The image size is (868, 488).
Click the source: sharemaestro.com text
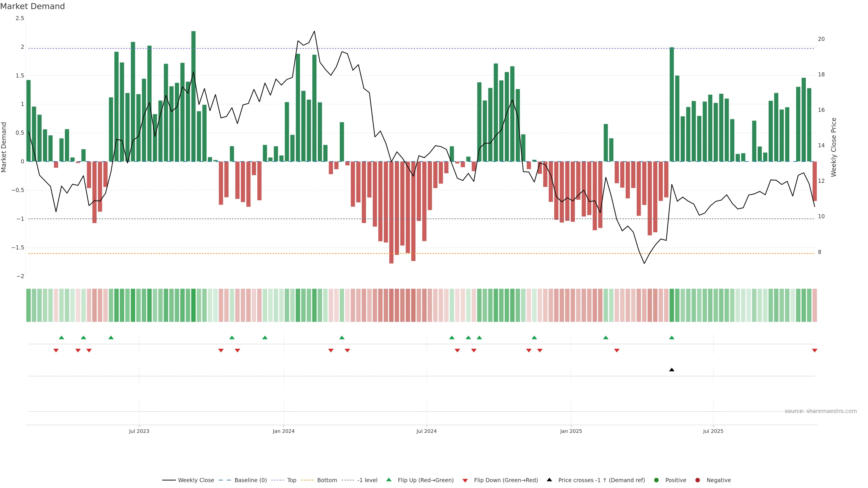(821, 411)
